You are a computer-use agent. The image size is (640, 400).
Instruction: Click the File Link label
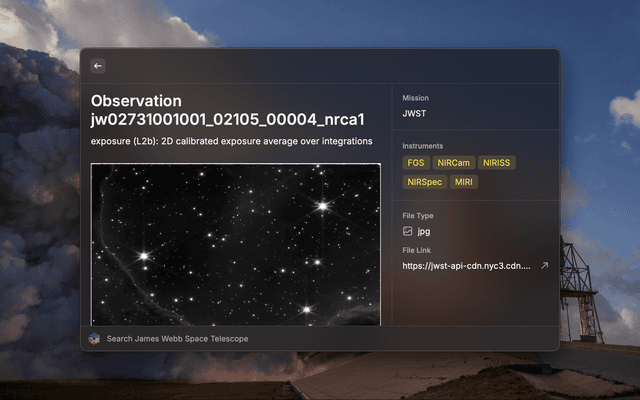419,250
